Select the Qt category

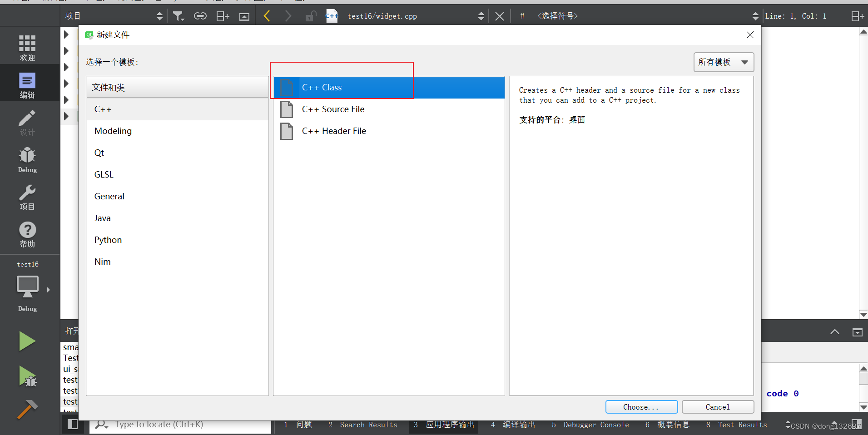(177, 153)
